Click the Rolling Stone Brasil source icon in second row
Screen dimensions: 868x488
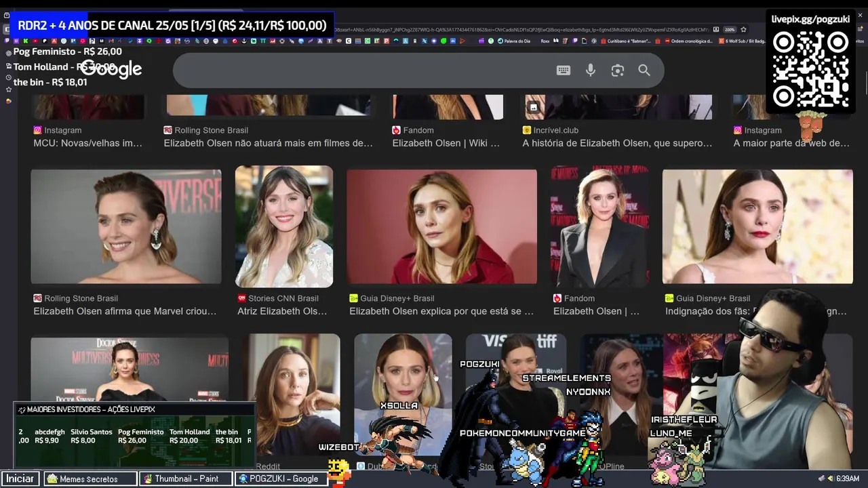tap(37, 298)
